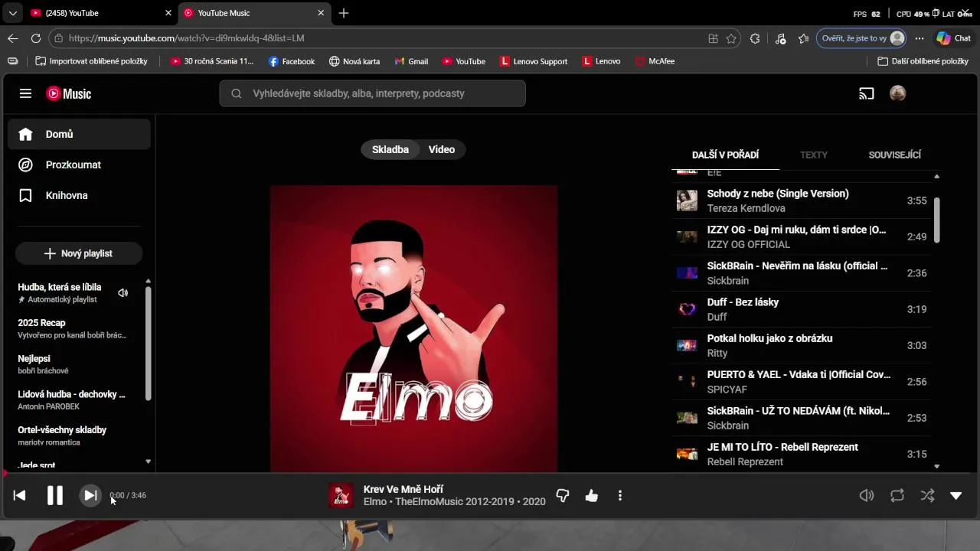Reload the page
The image size is (980, 551).
click(x=36, y=38)
